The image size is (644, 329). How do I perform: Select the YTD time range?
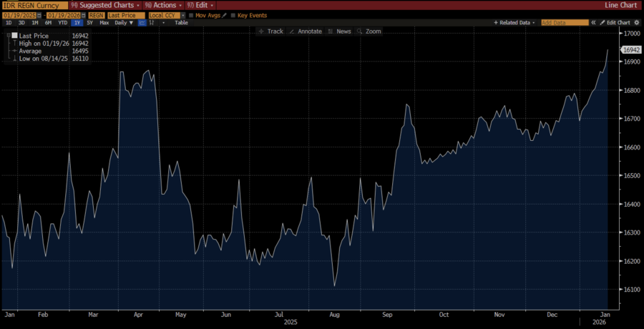point(62,23)
